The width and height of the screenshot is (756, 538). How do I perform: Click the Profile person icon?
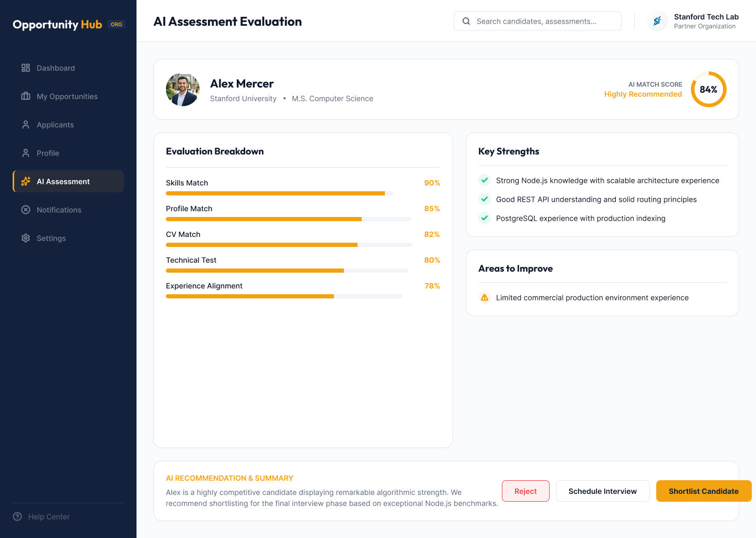pos(26,153)
